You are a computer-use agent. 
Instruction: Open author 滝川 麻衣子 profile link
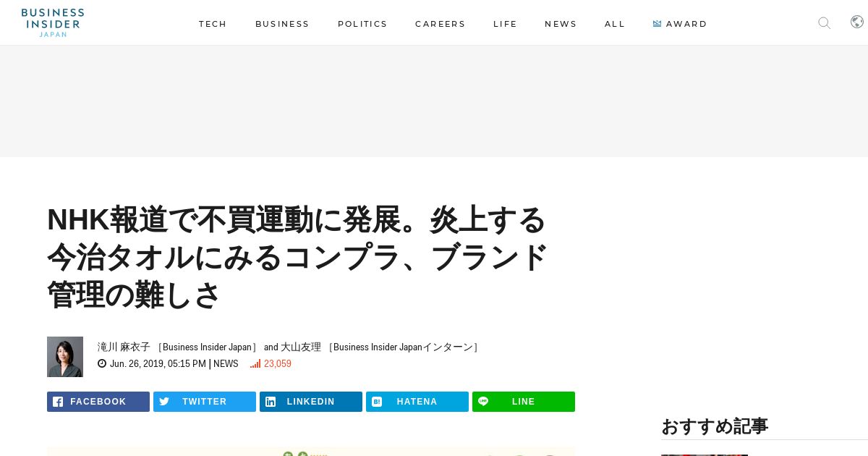coord(124,347)
